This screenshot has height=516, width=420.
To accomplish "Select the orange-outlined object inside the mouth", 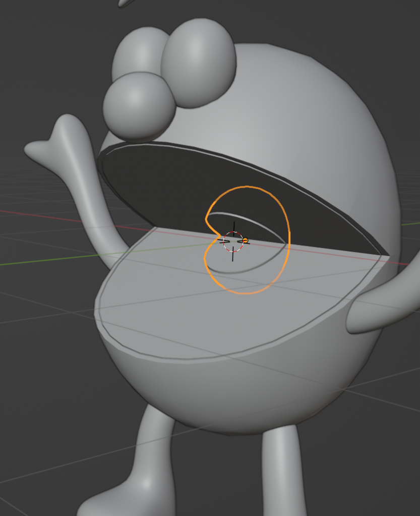I will click(288, 237).
